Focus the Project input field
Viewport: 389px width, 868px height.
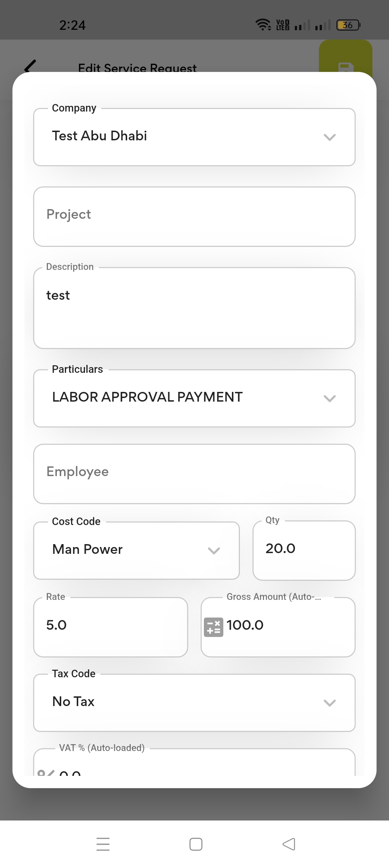click(194, 216)
